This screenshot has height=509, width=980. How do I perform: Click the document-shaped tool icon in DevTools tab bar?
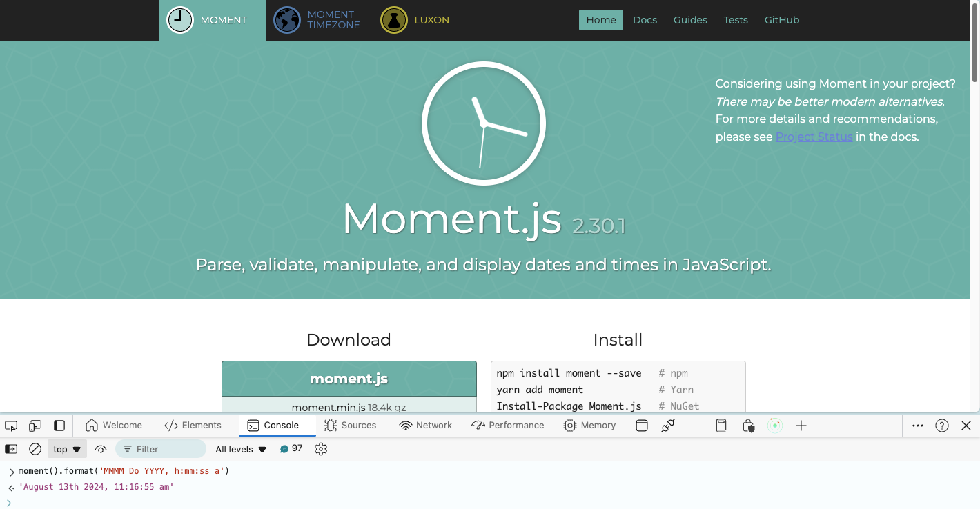[721, 426]
